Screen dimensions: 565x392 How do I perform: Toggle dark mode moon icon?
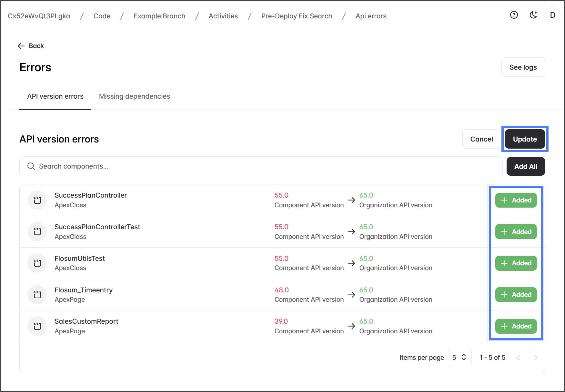click(533, 15)
